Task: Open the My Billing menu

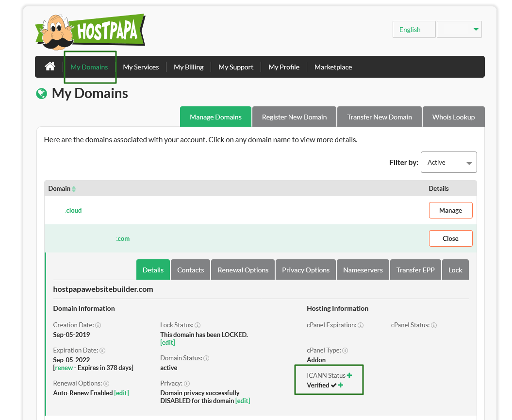Action: (x=188, y=67)
